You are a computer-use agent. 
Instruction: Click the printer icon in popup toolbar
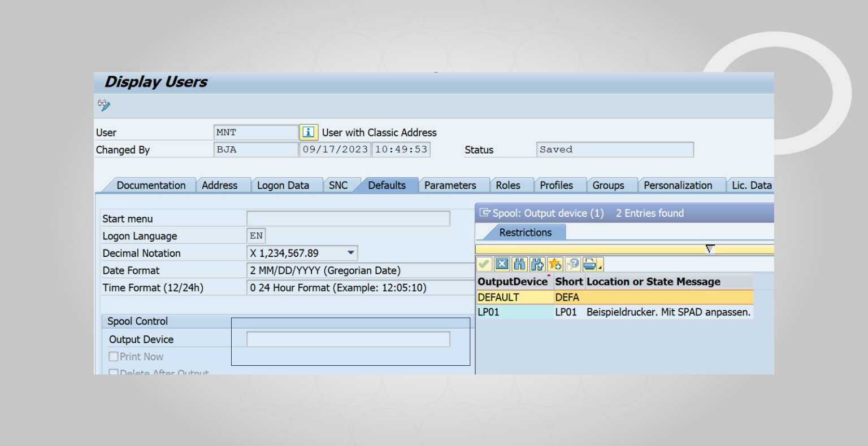tap(589, 264)
